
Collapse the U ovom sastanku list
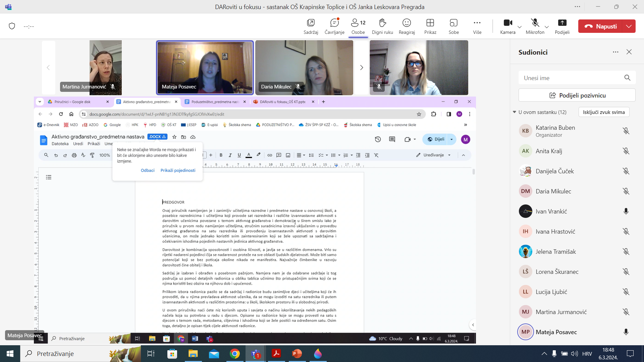tap(515, 112)
